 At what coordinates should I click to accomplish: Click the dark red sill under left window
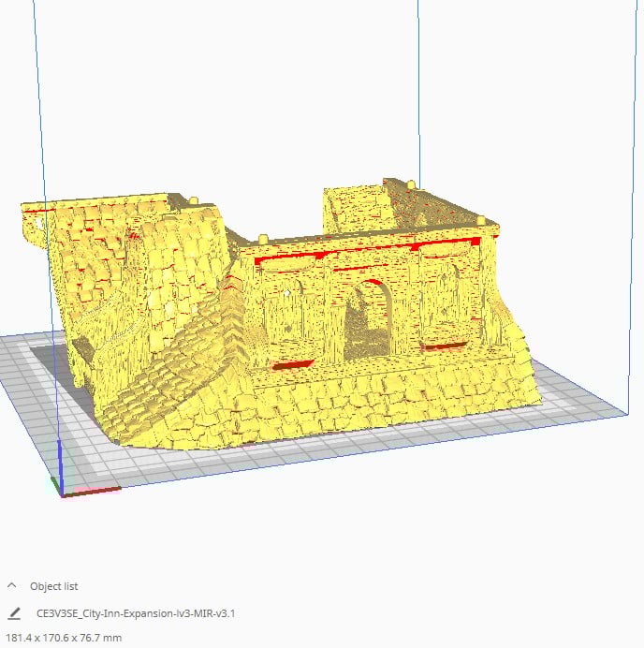click(293, 365)
